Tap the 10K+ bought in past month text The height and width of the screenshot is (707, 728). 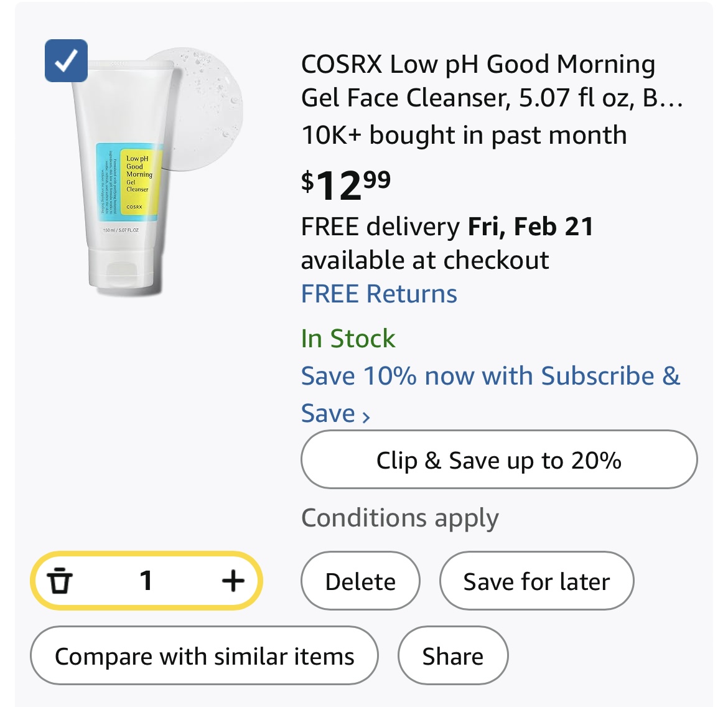click(464, 135)
